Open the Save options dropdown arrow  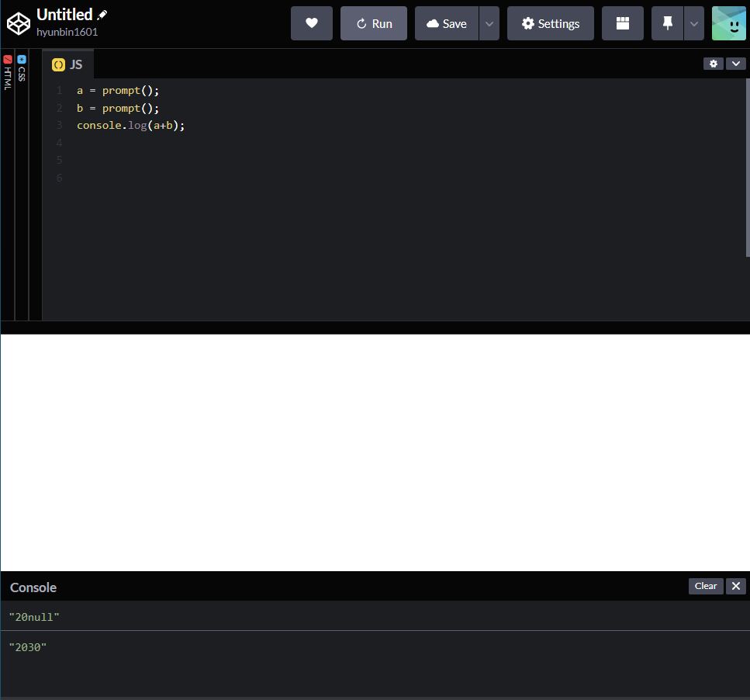point(489,23)
